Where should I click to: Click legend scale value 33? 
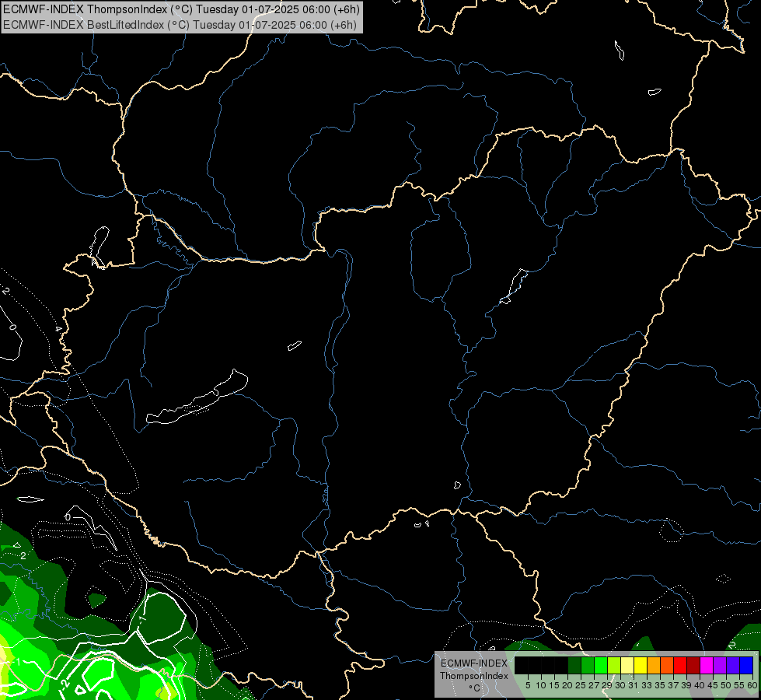[647, 685]
